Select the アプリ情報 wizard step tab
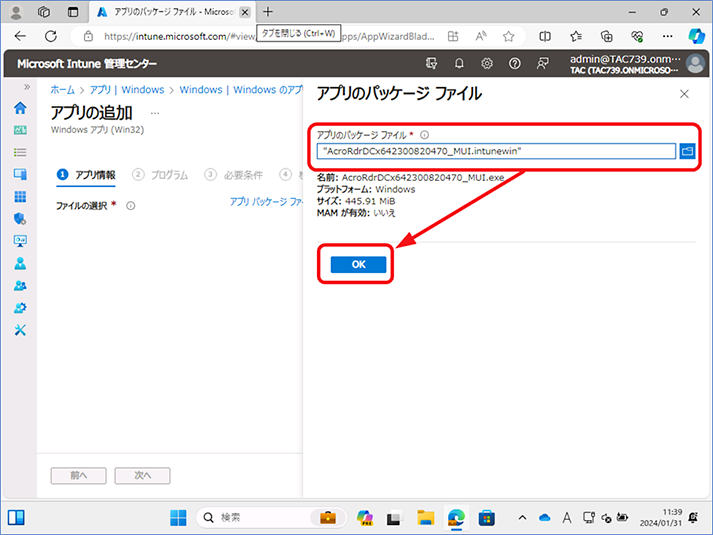The width and height of the screenshot is (713, 535). click(x=86, y=175)
